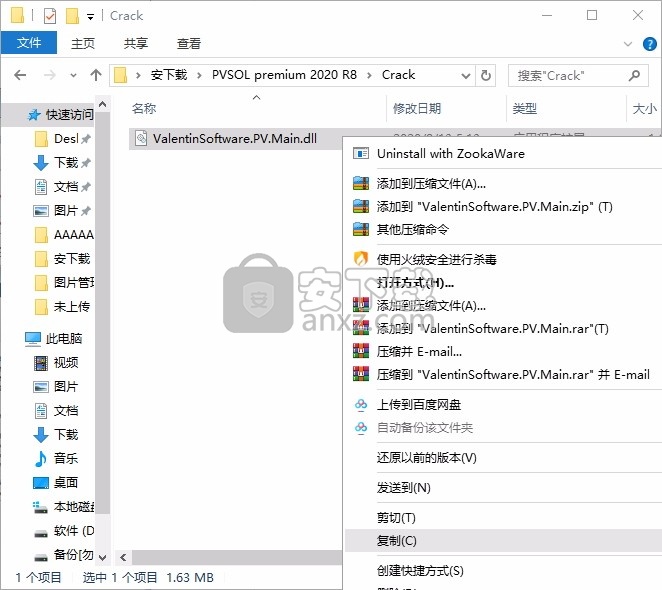Click WinRAR icon beside 压缩到 ValentinSoftware.PV.Main.rar 并 E-mail
662x590 pixels.
click(361, 374)
